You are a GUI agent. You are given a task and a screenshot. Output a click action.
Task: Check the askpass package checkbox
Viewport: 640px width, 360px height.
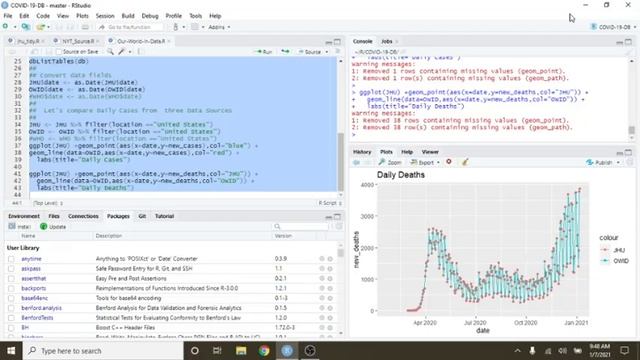[11, 269]
